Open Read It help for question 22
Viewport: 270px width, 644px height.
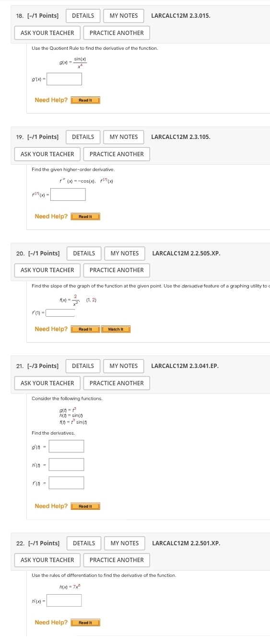[85, 623]
